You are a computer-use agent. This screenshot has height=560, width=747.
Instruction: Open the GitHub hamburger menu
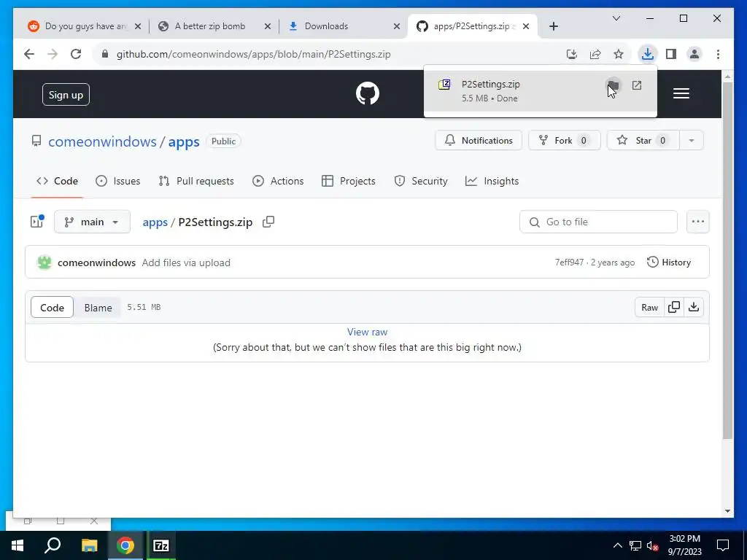coord(681,93)
